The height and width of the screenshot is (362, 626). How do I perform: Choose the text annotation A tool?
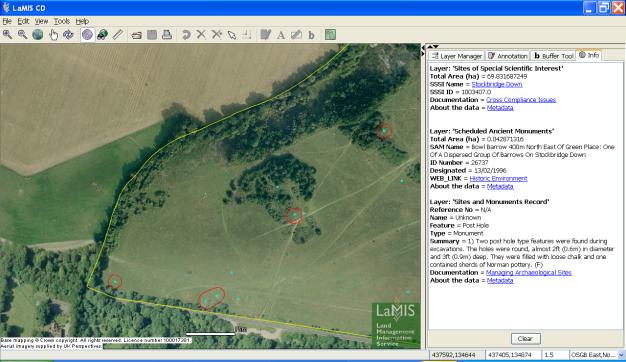281,35
